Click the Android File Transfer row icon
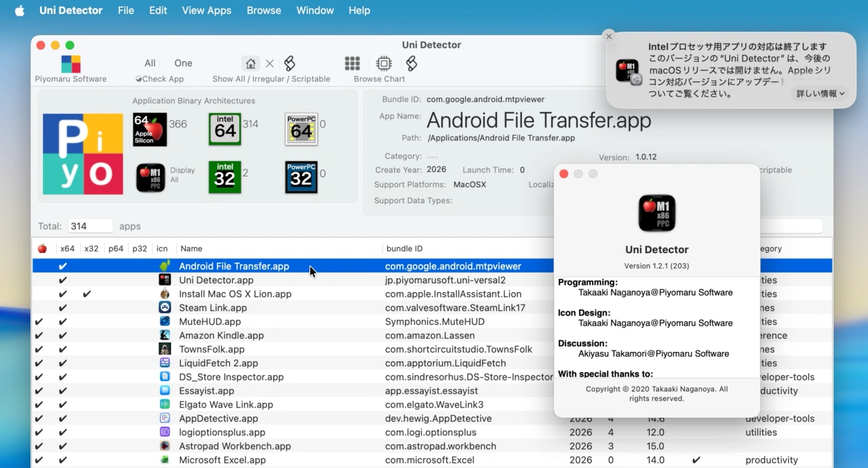This screenshot has height=468, width=868. pyautogui.click(x=165, y=266)
